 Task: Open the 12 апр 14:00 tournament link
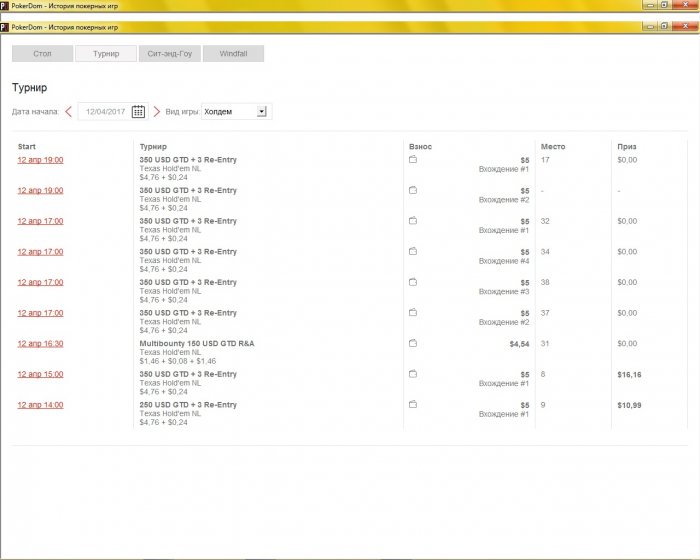point(40,405)
